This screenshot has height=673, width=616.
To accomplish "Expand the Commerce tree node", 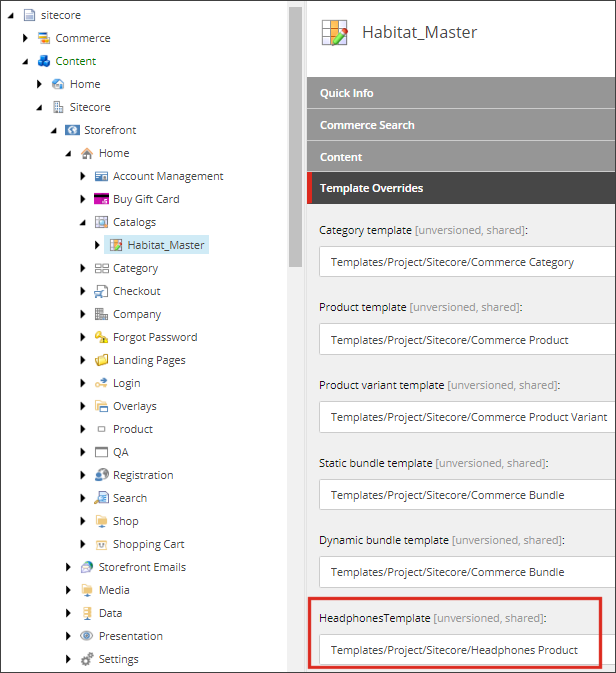I will pos(25,38).
